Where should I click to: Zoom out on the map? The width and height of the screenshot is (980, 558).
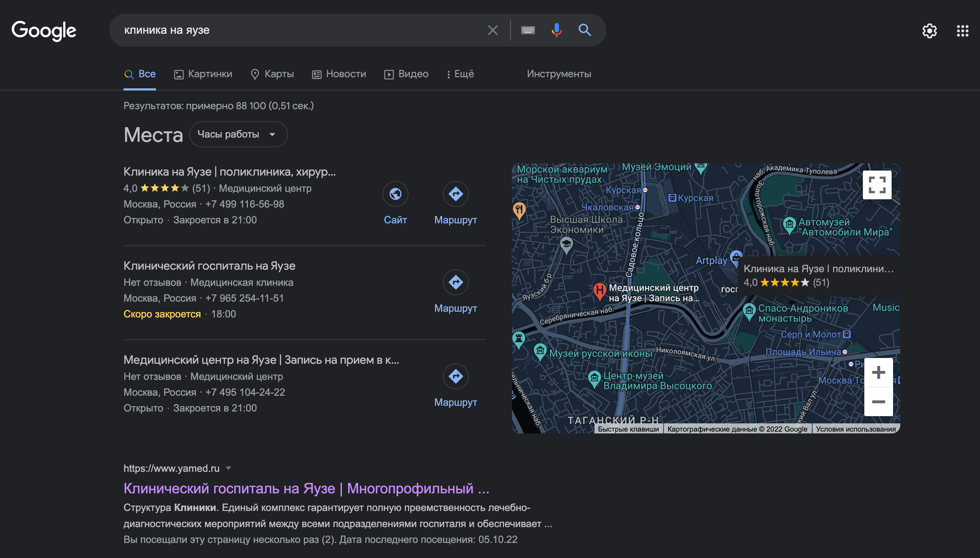tap(878, 402)
